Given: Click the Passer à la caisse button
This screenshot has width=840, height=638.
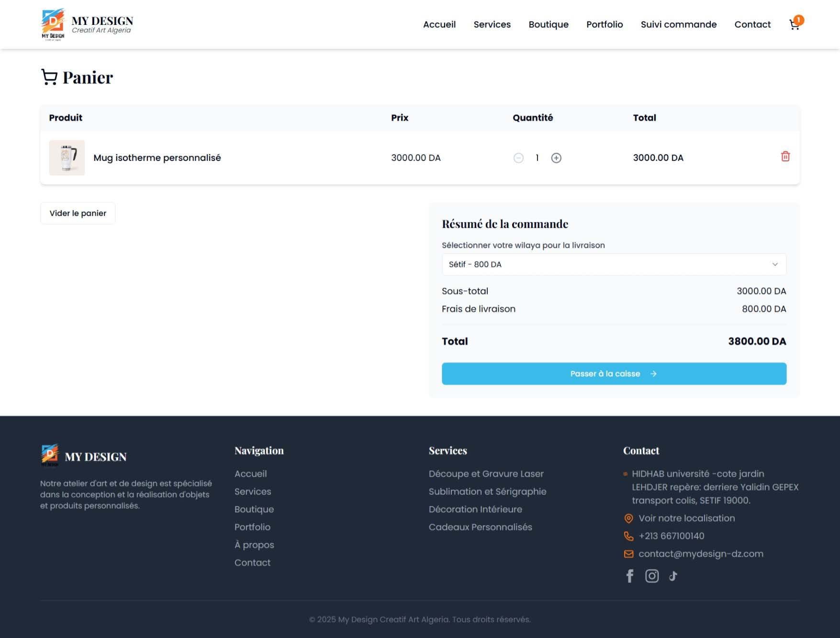Looking at the screenshot, I should tap(614, 373).
